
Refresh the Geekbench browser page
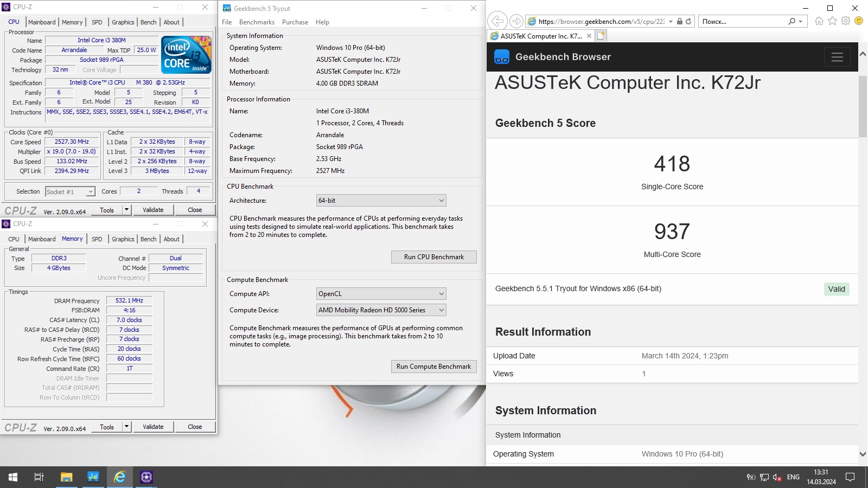[x=688, y=21]
